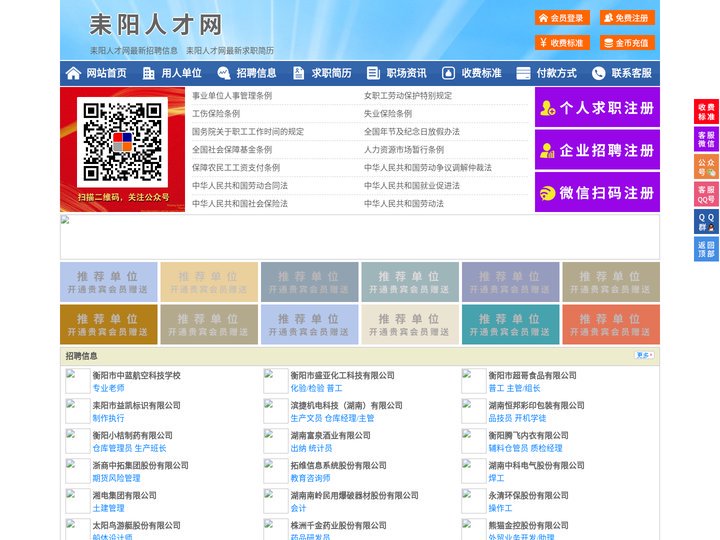Click the logo placeholder for 衡阳市盛亚化工科技有限公司

pyautogui.click(x=276, y=381)
